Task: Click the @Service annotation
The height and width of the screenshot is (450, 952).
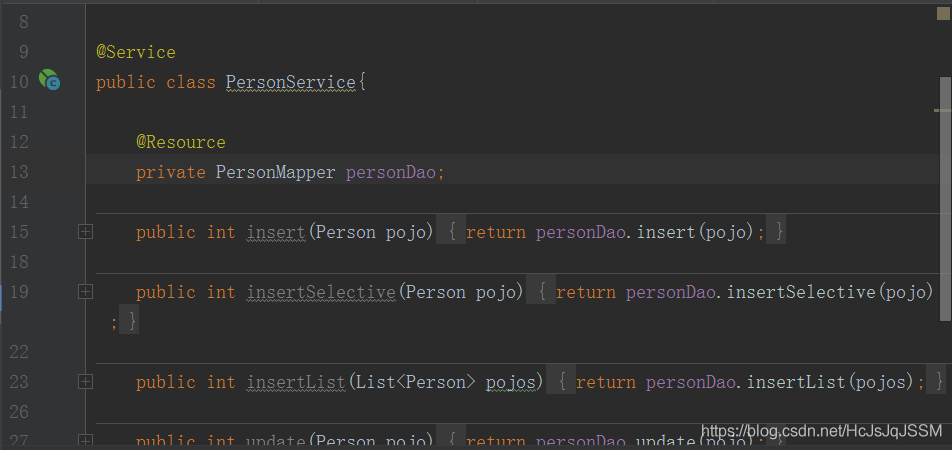Action: [136, 52]
